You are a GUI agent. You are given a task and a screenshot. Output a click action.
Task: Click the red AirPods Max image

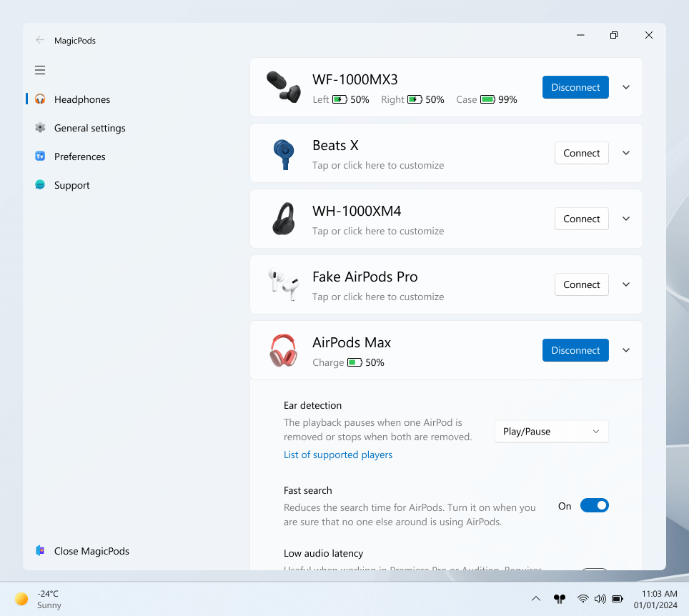pos(283,351)
